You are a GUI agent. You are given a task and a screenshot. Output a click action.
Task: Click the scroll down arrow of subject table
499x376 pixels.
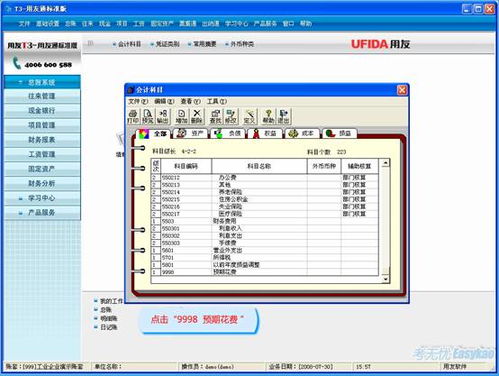coord(386,279)
